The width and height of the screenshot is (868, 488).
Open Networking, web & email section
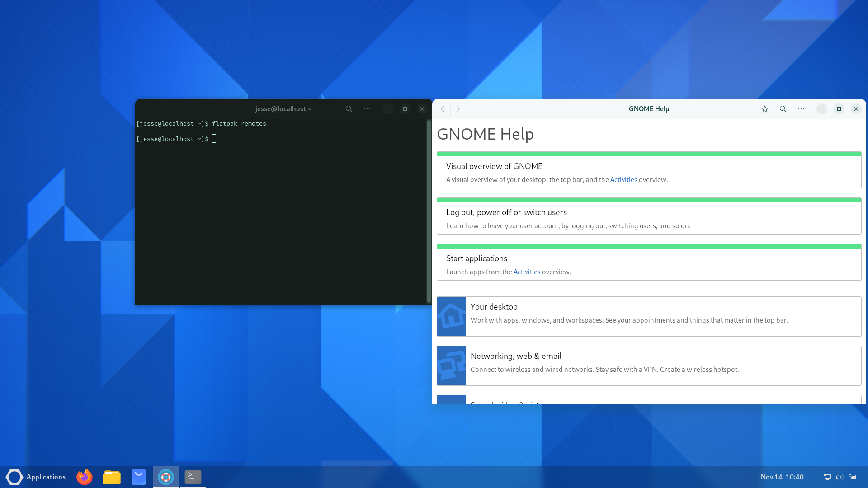[x=649, y=366]
